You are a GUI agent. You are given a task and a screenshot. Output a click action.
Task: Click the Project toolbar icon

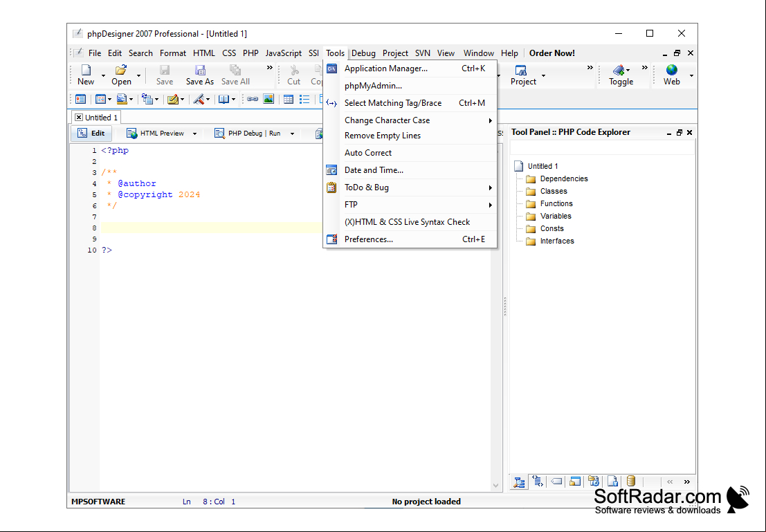[521, 70]
